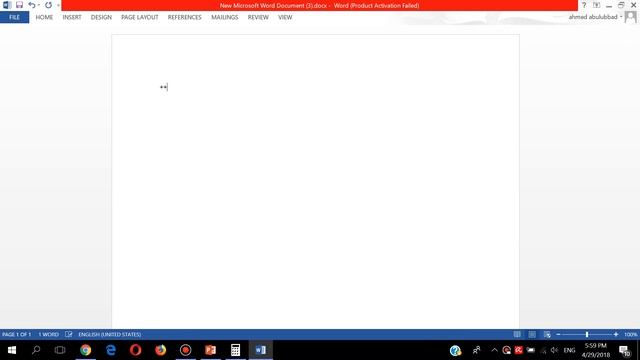640x360 pixels.
Task: Open Task View from the taskbar
Action: [x=60, y=350]
